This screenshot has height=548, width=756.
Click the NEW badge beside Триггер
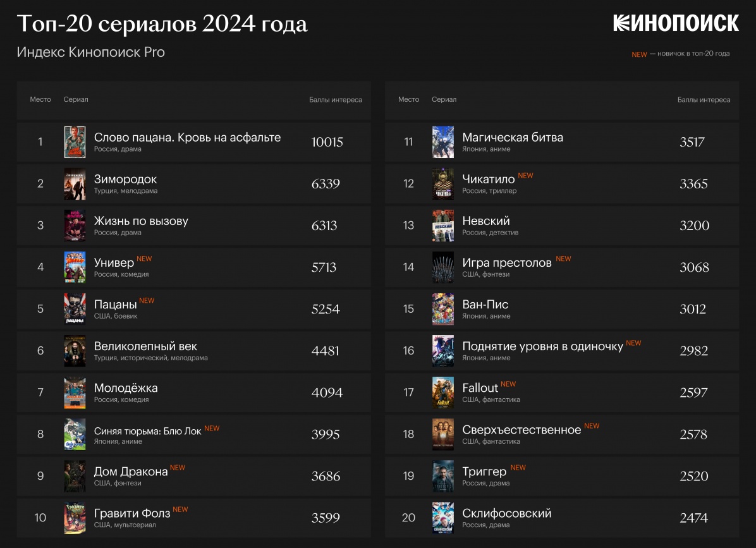click(518, 468)
